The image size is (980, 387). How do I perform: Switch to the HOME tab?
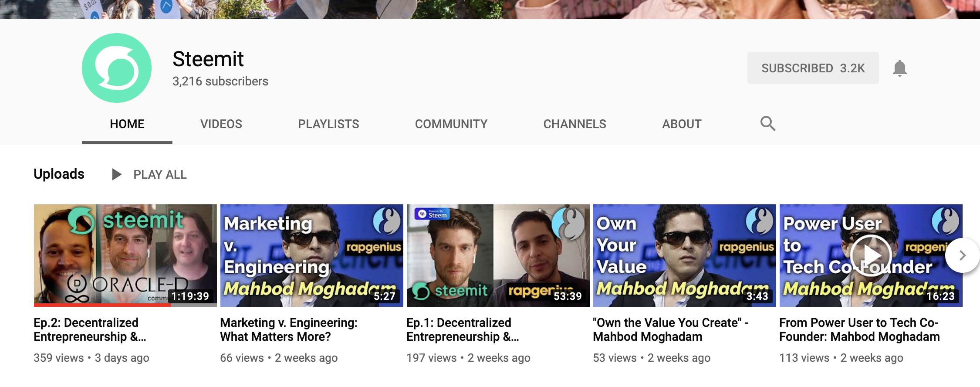coord(127,124)
